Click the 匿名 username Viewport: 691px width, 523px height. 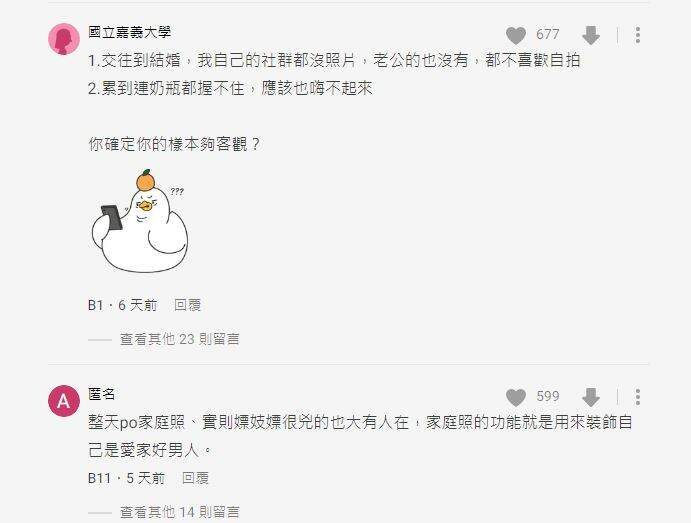pos(102,394)
